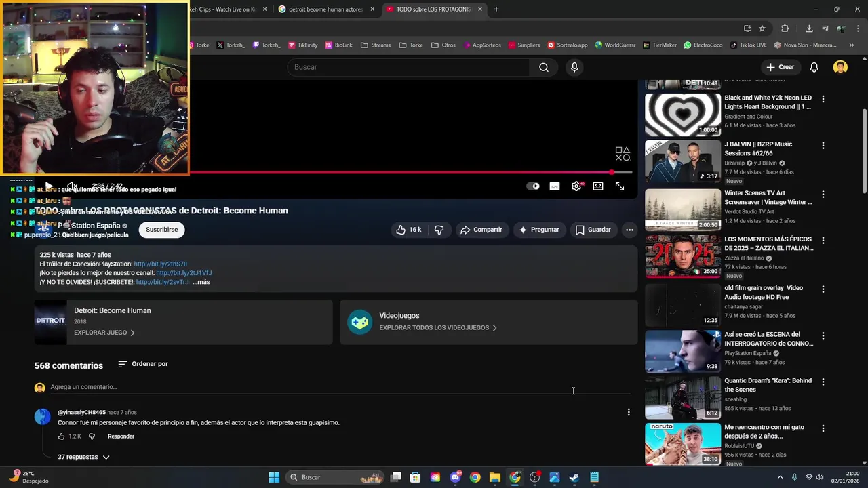The width and height of the screenshot is (868, 488).
Task: Open Steam from the taskbar
Action: coord(574,477)
